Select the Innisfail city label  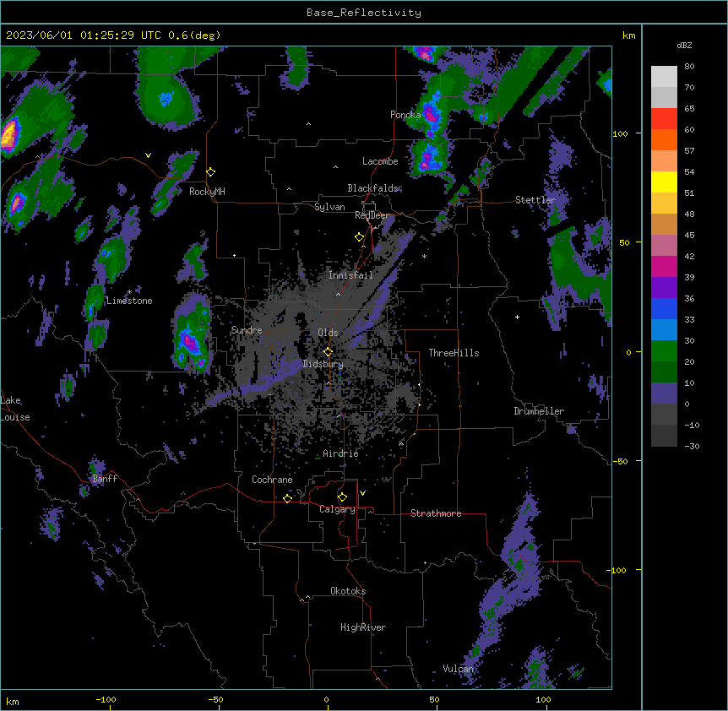[350, 275]
